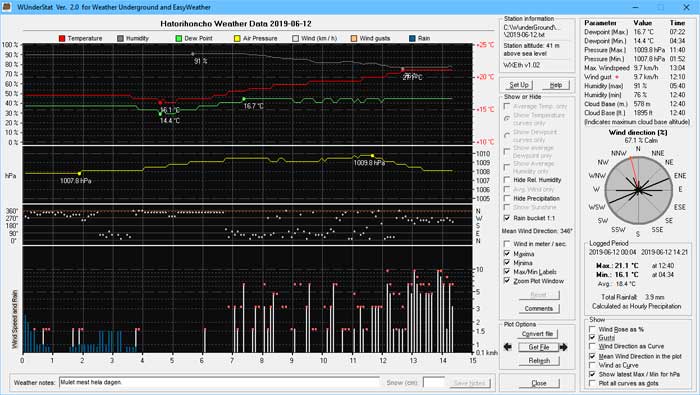Enable Hide Precipitation checkbox
700x395 pixels.
tap(507, 198)
